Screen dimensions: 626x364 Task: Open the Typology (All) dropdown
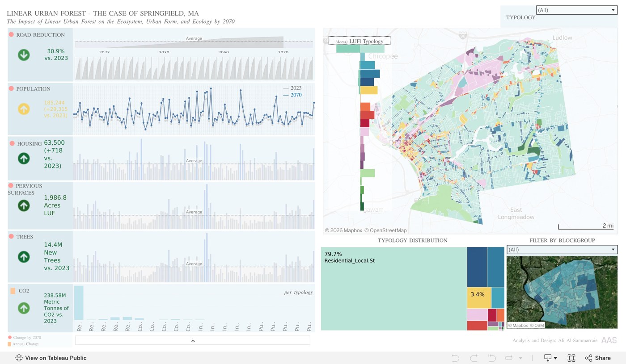tap(576, 10)
